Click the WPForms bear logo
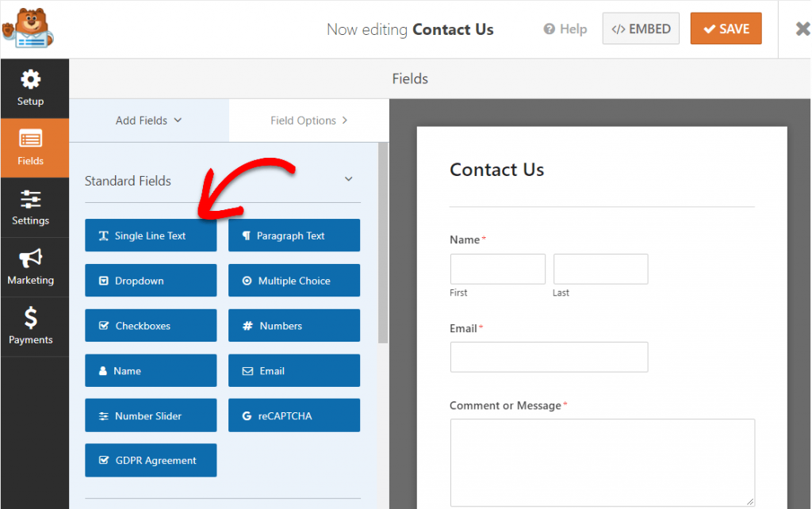Screen dimensions: 812x509 click(x=29, y=29)
